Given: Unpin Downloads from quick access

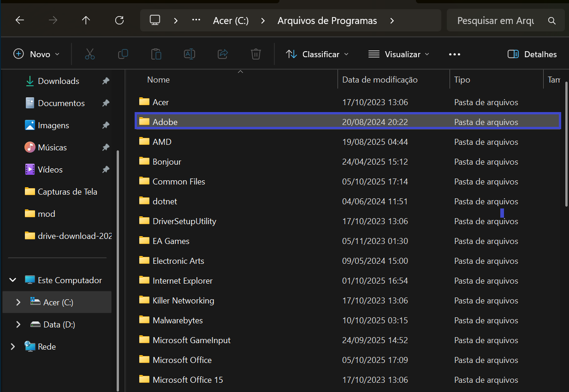Looking at the screenshot, I should (x=106, y=81).
